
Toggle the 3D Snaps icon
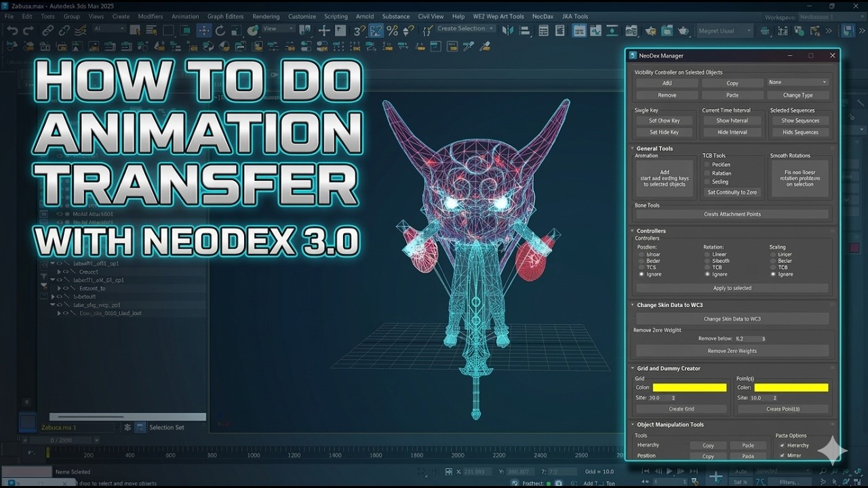[x=359, y=30]
